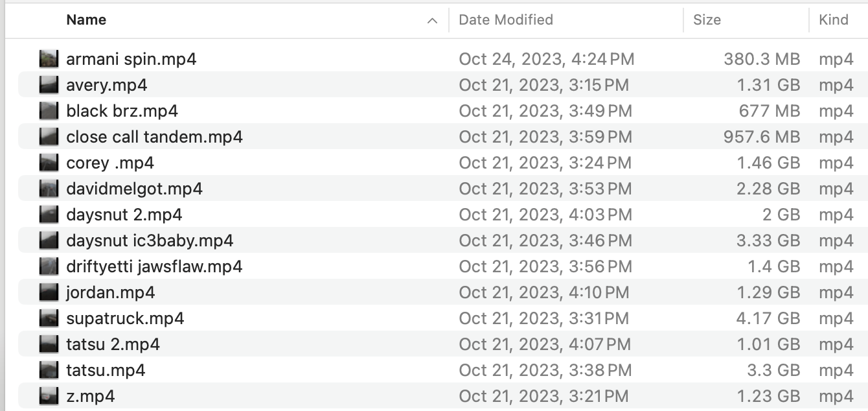The image size is (868, 411).
Task: Select the corey .mp4 file name
Action: (110, 163)
